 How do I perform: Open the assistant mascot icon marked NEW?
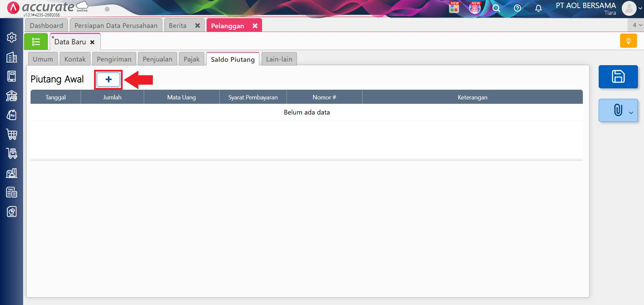point(475,8)
